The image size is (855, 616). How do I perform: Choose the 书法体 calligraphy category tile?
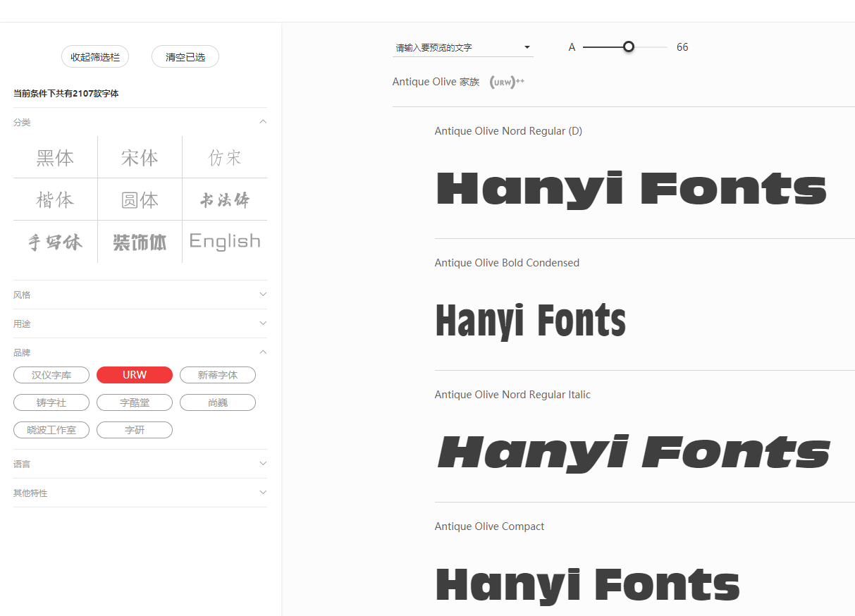click(225, 199)
